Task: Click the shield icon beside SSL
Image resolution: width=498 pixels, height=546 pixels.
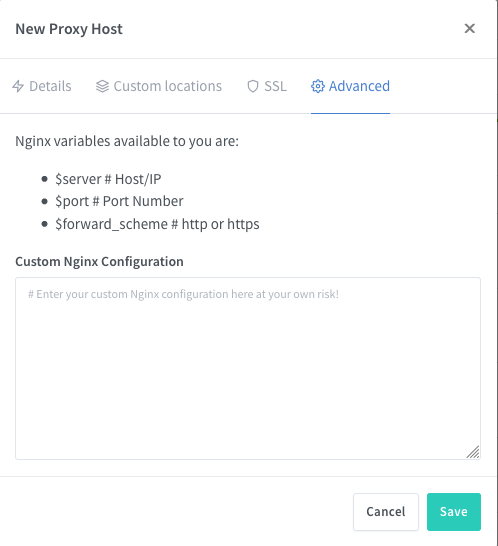Action: coord(253,86)
